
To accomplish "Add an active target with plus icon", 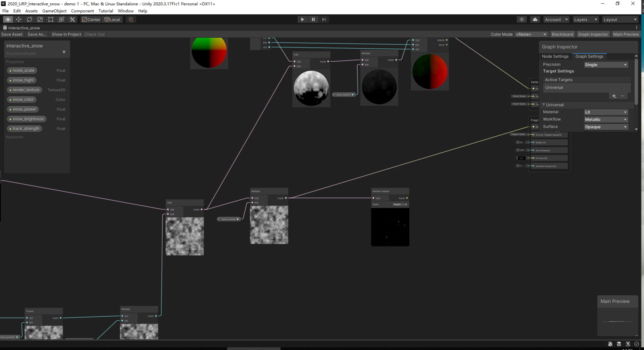I will point(614,96).
